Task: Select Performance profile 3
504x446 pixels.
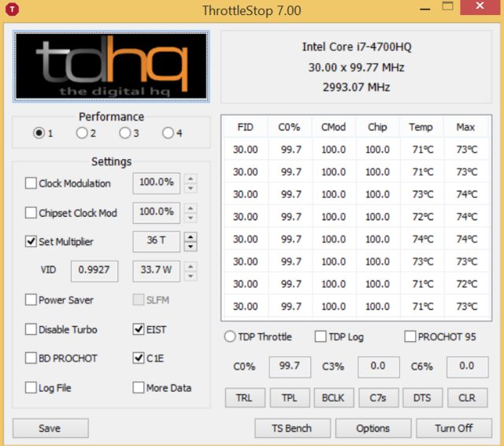Action: click(x=124, y=133)
